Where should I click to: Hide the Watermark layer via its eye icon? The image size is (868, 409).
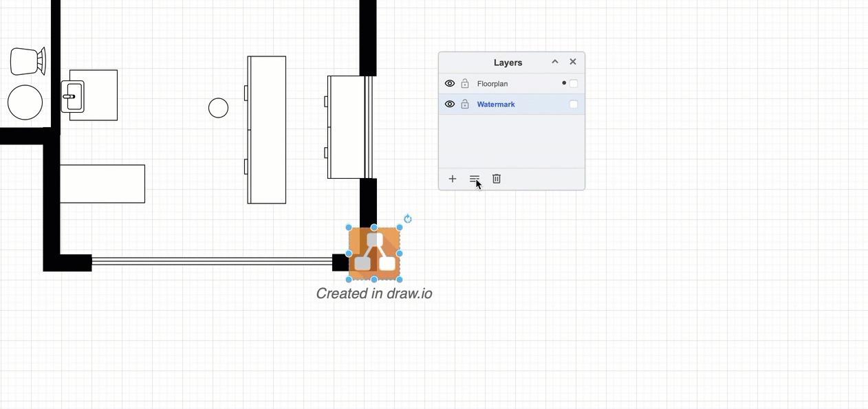[450, 104]
